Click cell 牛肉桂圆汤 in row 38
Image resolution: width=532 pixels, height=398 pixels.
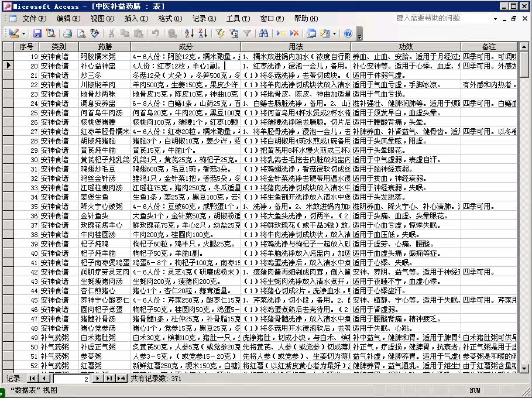pyautogui.click(x=105, y=235)
